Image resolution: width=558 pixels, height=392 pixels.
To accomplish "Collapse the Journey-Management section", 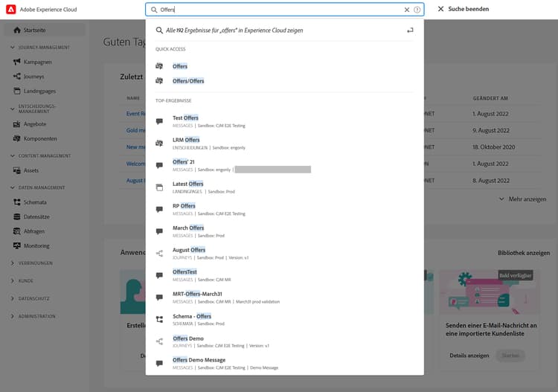I will tap(13, 48).
